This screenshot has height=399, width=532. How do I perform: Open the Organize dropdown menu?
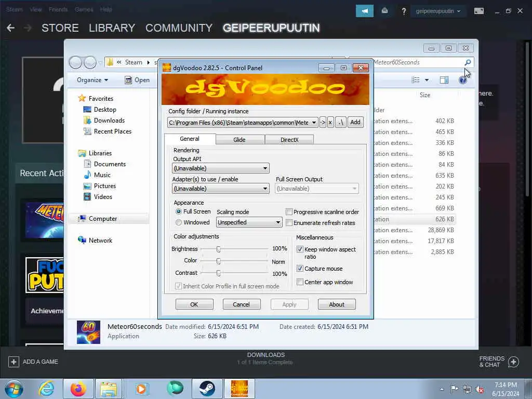click(x=92, y=80)
